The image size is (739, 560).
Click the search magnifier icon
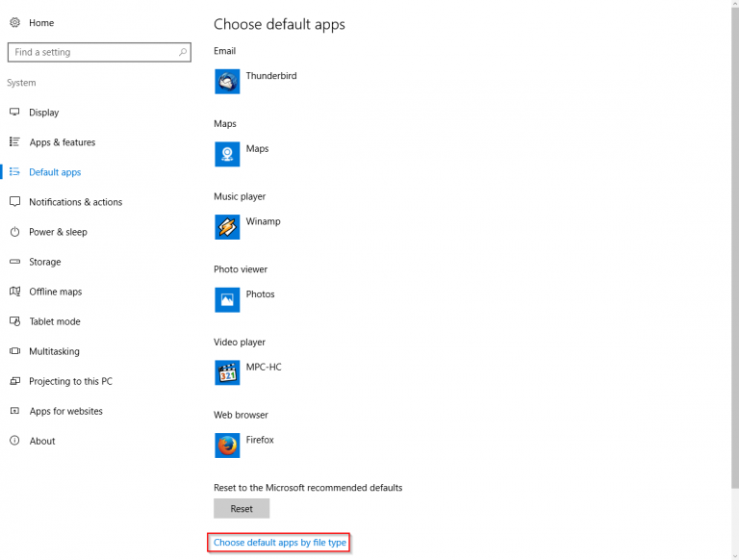[x=183, y=52]
